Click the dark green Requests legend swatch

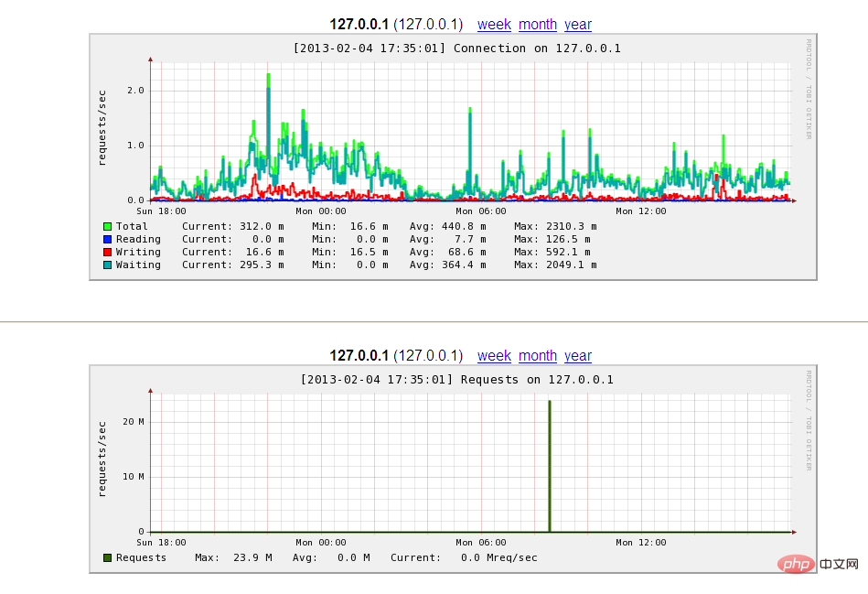coord(107,558)
